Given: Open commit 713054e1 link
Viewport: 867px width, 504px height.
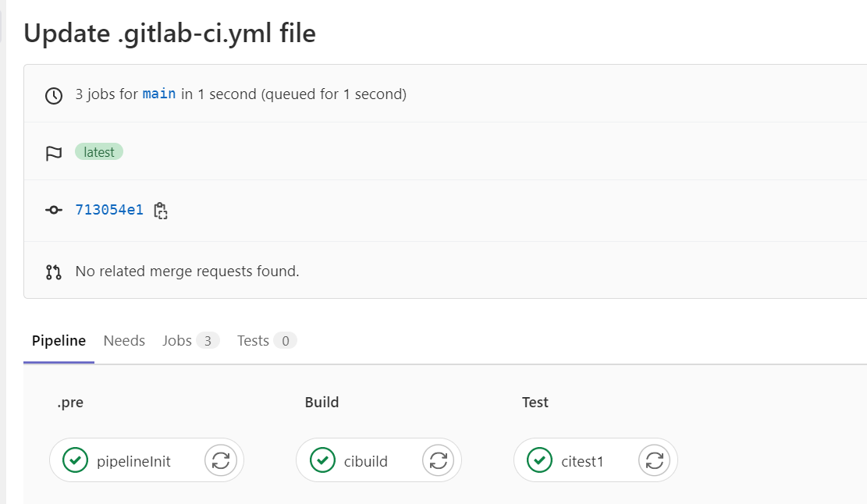Looking at the screenshot, I should click(109, 210).
